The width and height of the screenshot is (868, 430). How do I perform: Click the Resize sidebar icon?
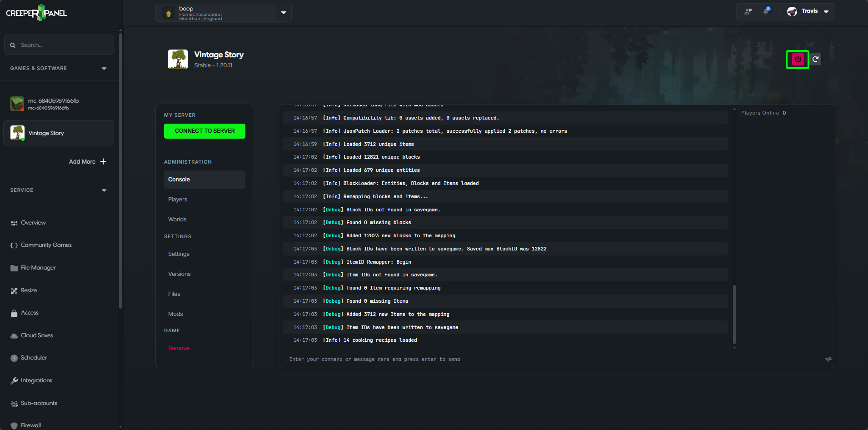14,291
